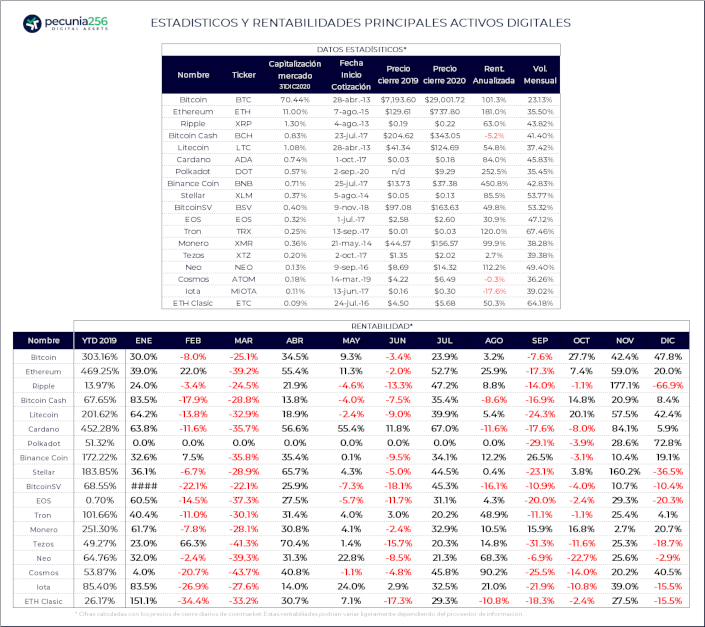The width and height of the screenshot is (705, 627).
Task: Click Cosmos's August return '90.2%'
Action: tap(494, 573)
